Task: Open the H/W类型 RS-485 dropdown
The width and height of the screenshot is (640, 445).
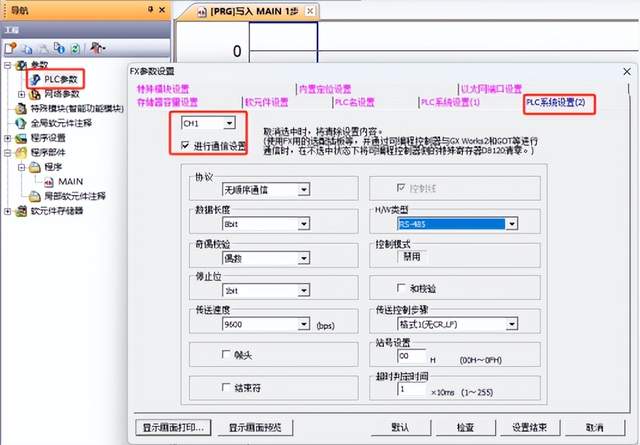Action: tap(511, 223)
